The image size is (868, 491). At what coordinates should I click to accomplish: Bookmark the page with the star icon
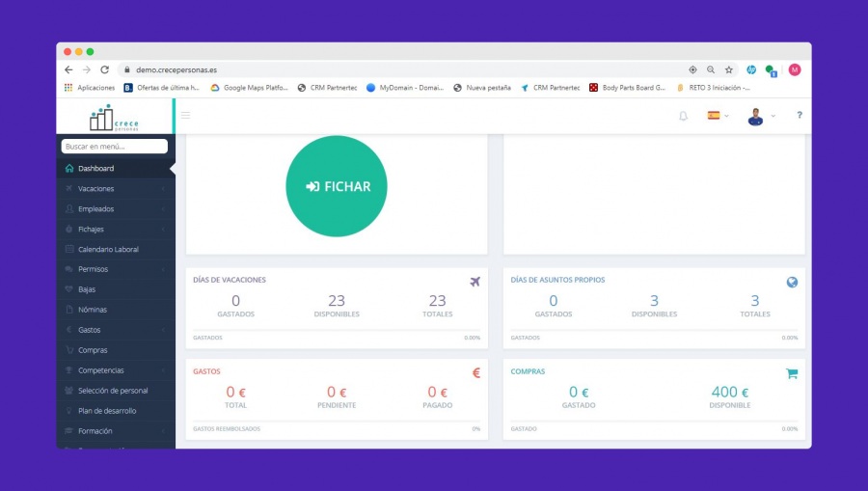pyautogui.click(x=729, y=69)
